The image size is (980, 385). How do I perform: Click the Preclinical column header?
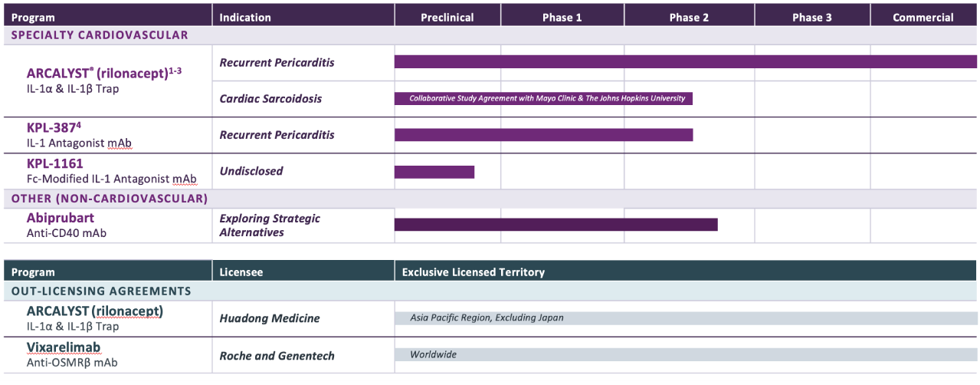[447, 17]
